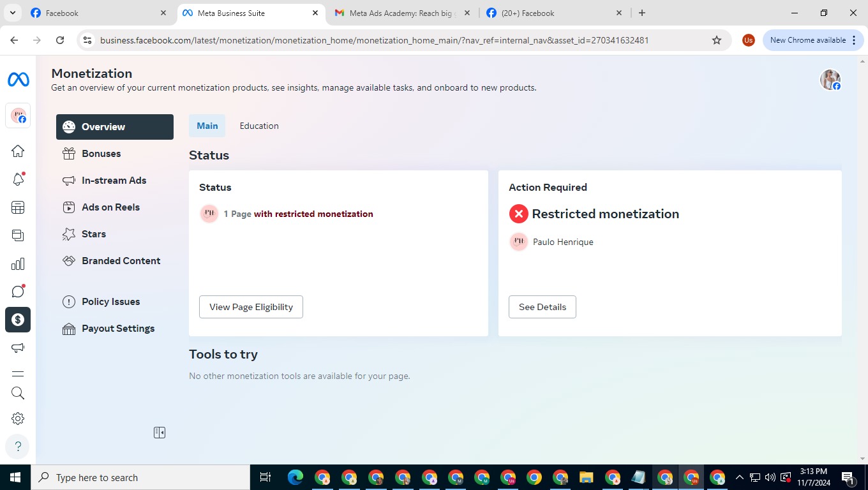Bookmark this page with star icon

tap(717, 40)
